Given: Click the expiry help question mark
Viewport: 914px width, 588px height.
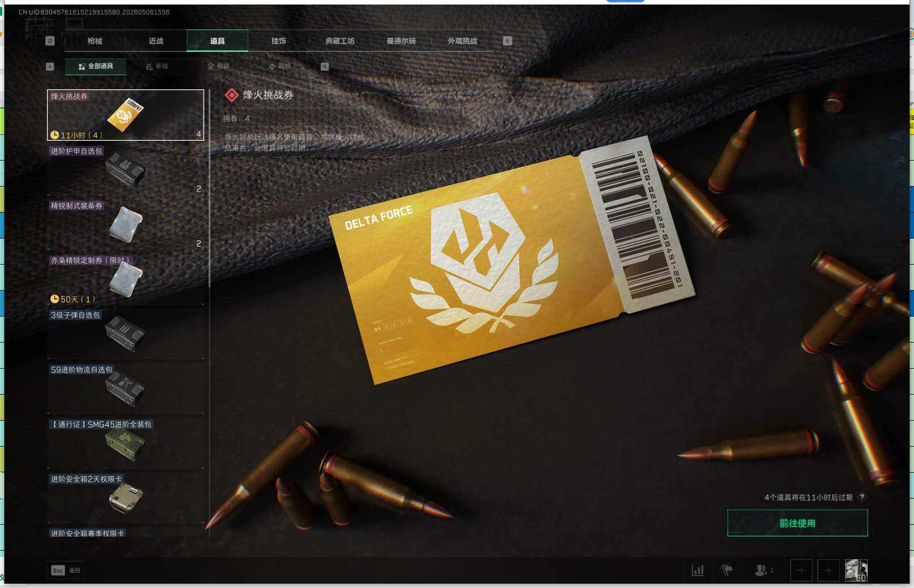Looking at the screenshot, I should 862,498.
